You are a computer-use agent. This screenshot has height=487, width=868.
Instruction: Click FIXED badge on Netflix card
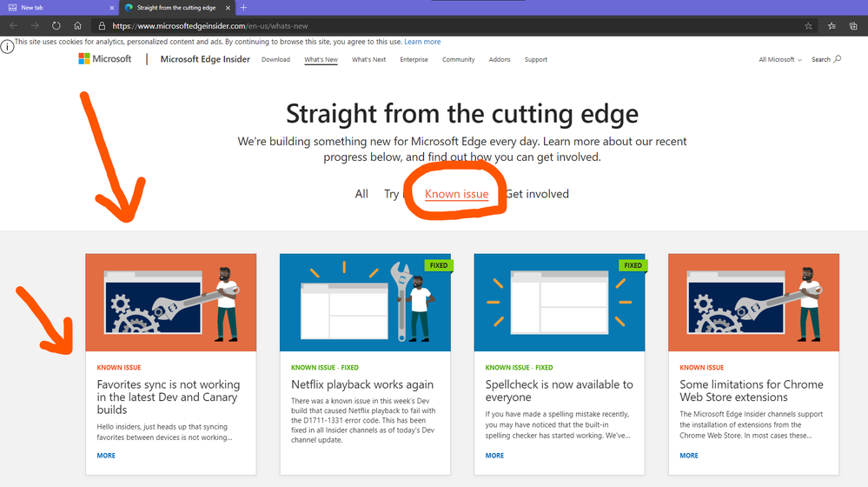click(439, 265)
